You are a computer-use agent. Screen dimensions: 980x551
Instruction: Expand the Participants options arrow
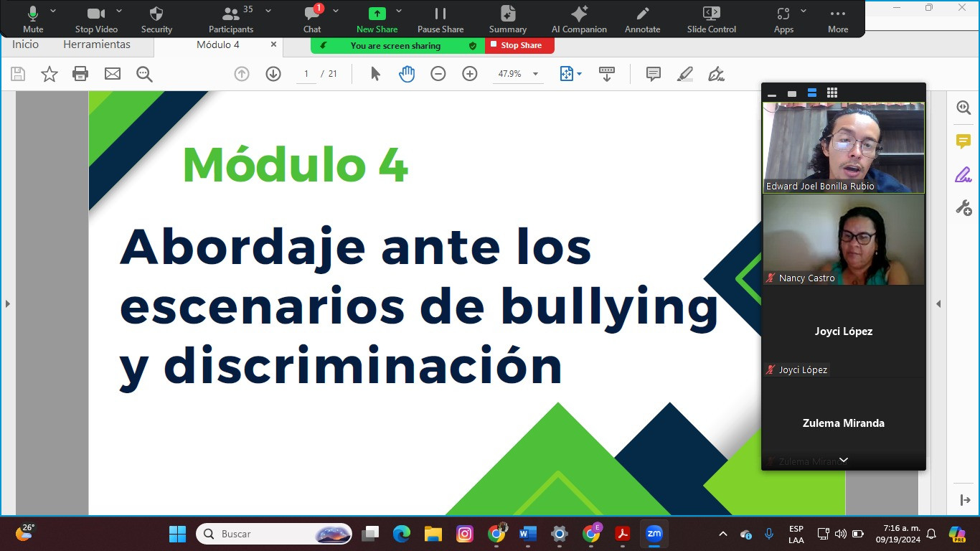pyautogui.click(x=268, y=11)
